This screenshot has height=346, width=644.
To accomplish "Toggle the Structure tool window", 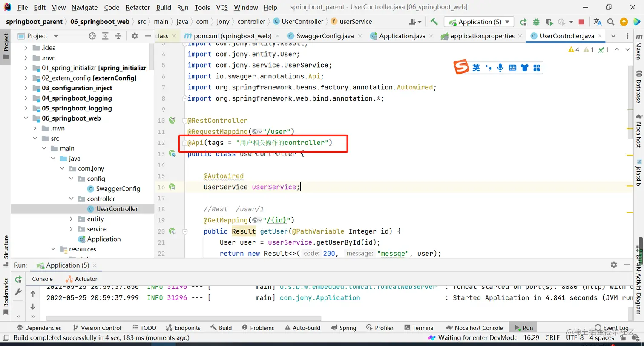I will pyautogui.click(x=6, y=251).
